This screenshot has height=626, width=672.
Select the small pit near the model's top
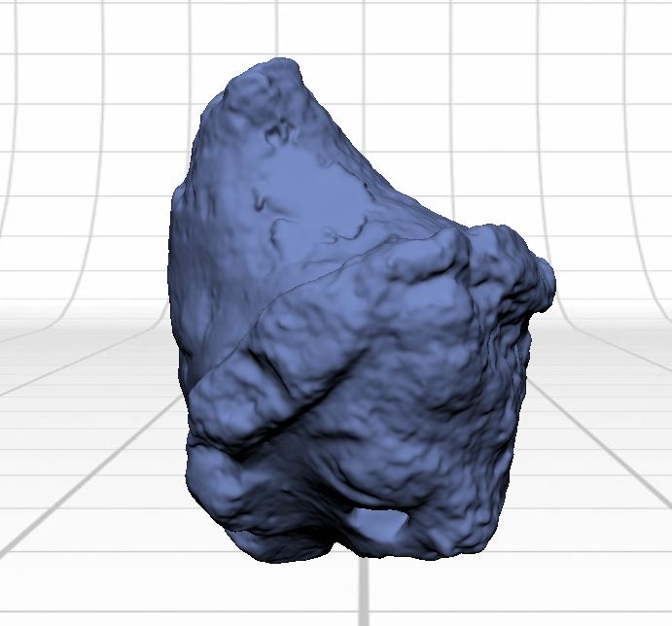click(x=281, y=129)
